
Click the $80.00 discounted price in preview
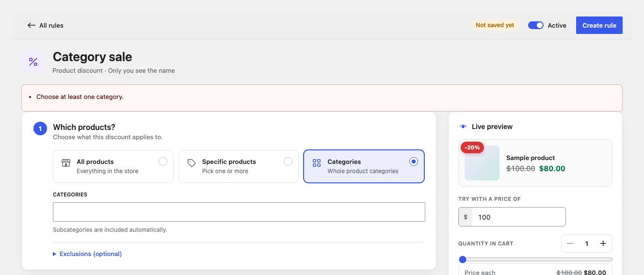point(552,169)
